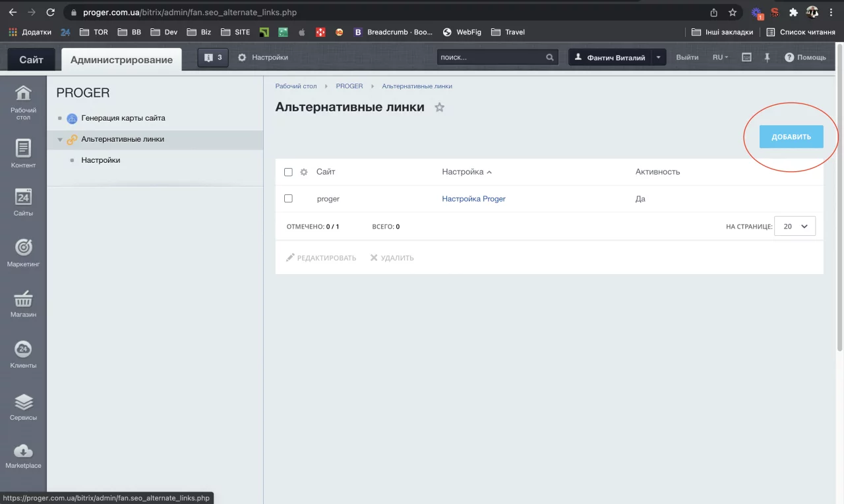Expand the RU language dropdown
844x504 pixels.
720,57
